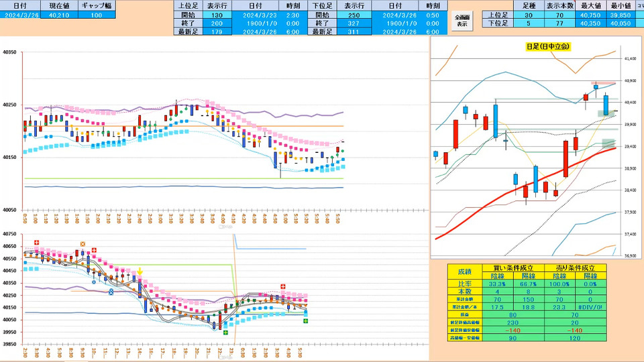Select the 下位足 最新足 row value 311

[354, 32]
